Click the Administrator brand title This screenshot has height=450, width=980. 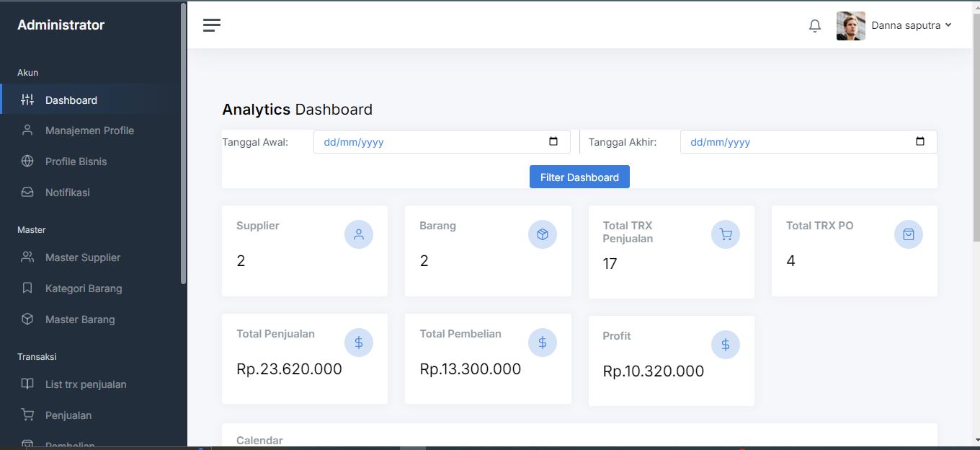[x=61, y=25]
